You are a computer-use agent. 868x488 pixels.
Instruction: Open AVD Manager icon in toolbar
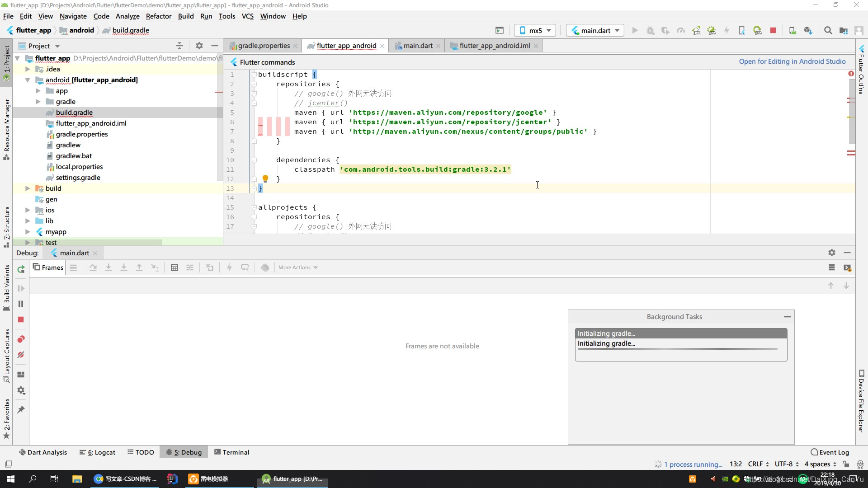click(793, 30)
